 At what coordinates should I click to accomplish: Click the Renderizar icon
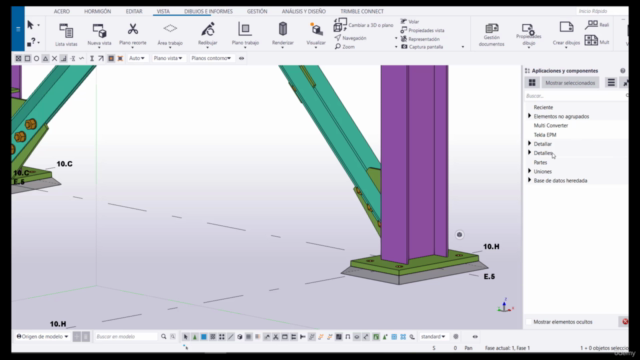(x=282, y=29)
